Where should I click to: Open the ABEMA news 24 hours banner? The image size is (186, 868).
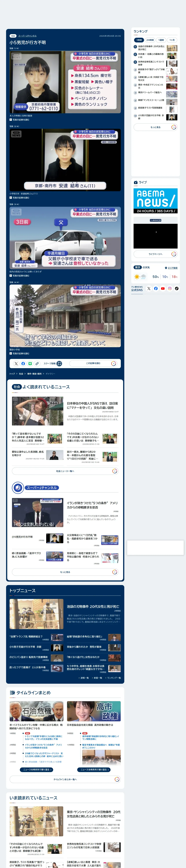click(x=156, y=201)
